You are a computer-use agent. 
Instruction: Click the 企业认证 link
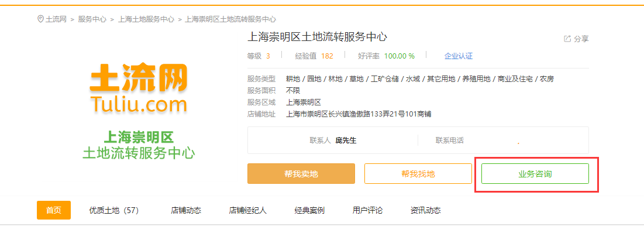point(459,56)
